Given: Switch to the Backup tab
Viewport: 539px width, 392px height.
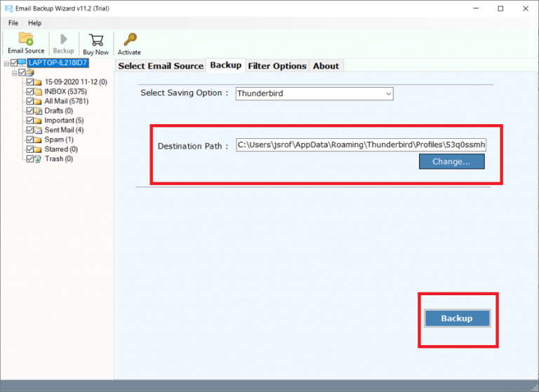Looking at the screenshot, I should click(x=226, y=65).
